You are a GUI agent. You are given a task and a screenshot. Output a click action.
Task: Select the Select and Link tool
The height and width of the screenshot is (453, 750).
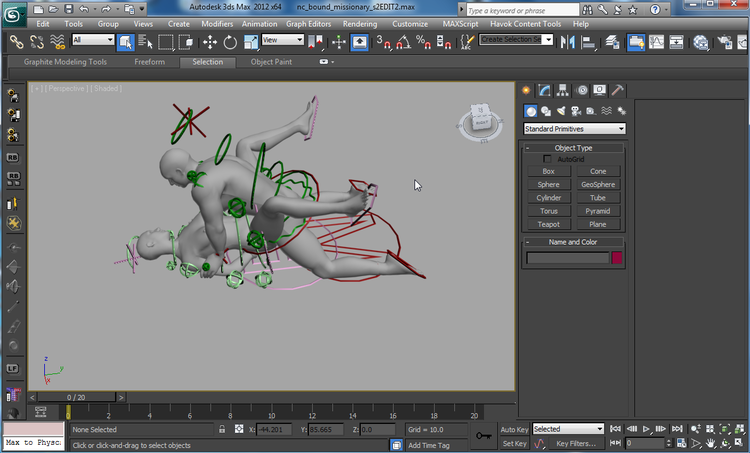tap(17, 42)
